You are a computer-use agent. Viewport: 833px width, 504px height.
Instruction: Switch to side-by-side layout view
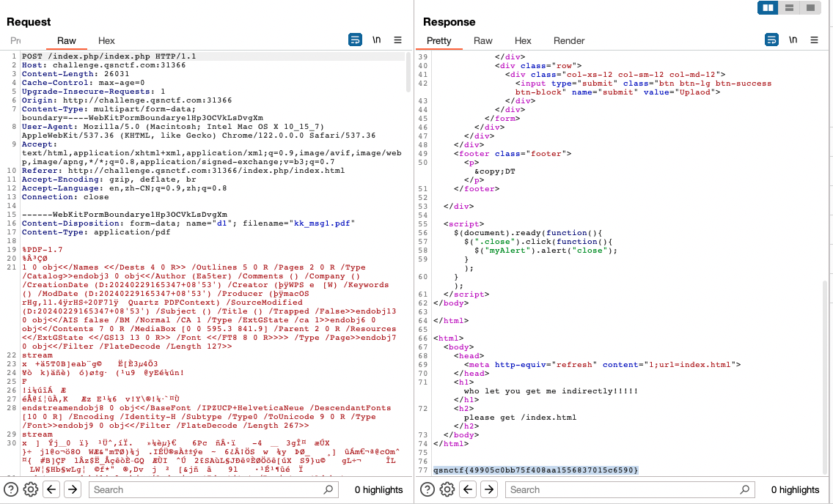point(768,8)
